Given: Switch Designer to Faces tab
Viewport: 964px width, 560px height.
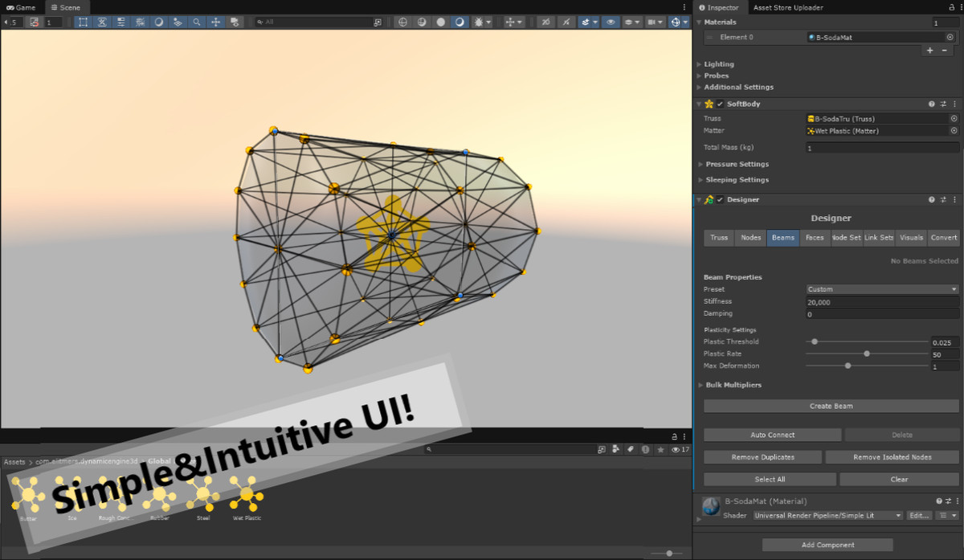Looking at the screenshot, I should click(x=815, y=238).
